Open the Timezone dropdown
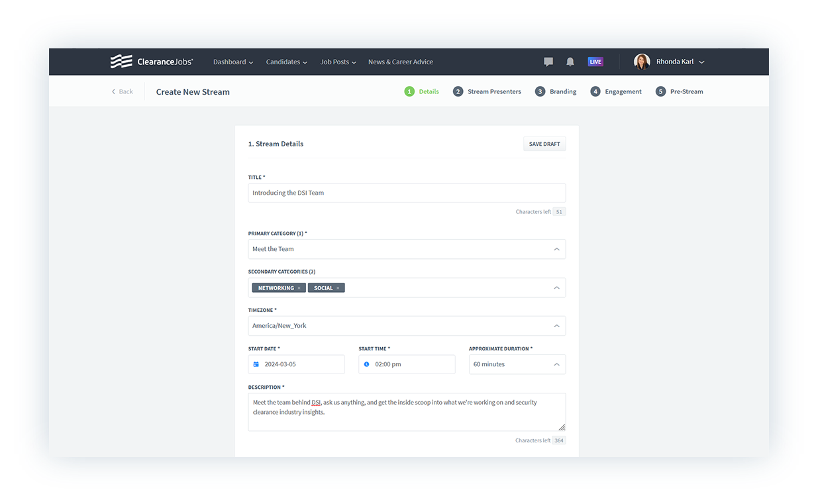The image size is (818, 504). [407, 326]
